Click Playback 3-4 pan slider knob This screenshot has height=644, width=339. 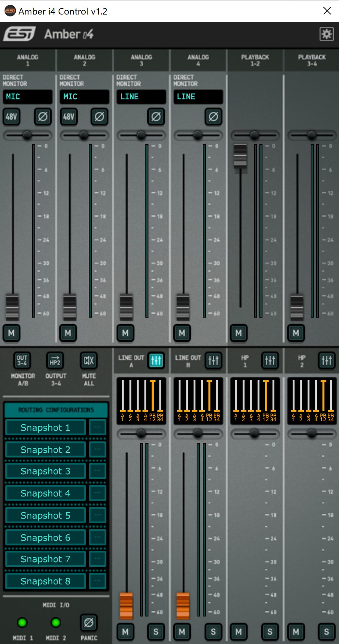click(x=312, y=135)
